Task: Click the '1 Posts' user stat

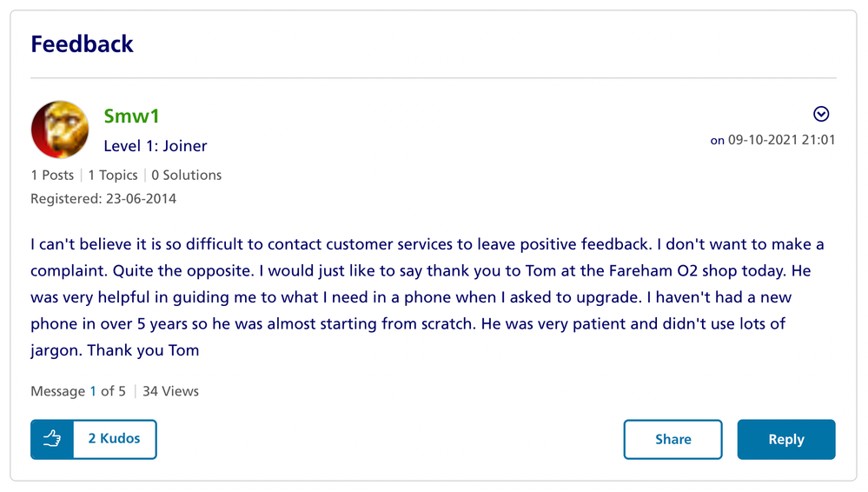Action: [x=52, y=175]
